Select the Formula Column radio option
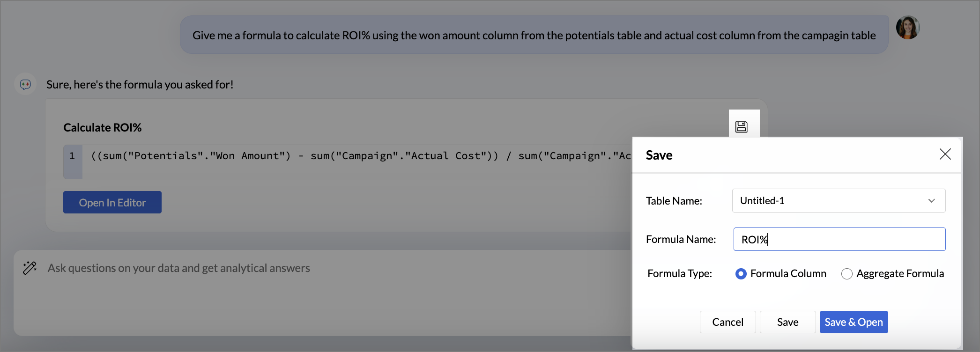Screen dimensions: 980x352 pos(741,274)
